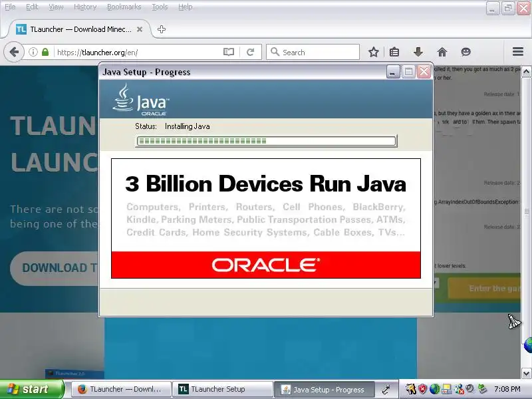Click the globe tray icon
532x399 pixels.
point(434,389)
